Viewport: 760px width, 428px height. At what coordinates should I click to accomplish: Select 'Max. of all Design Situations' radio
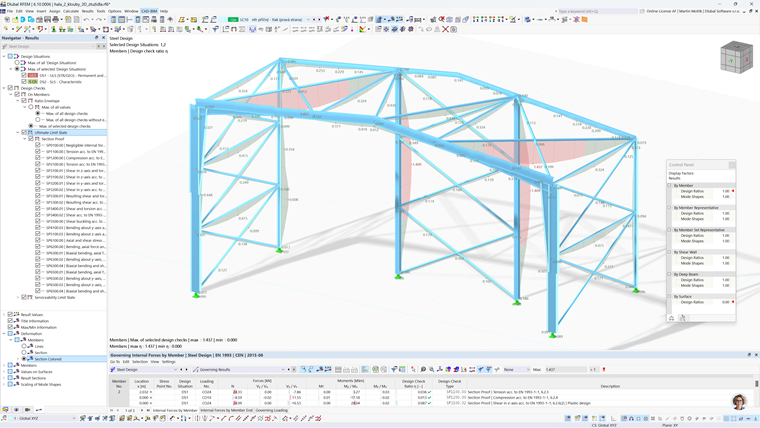point(17,63)
